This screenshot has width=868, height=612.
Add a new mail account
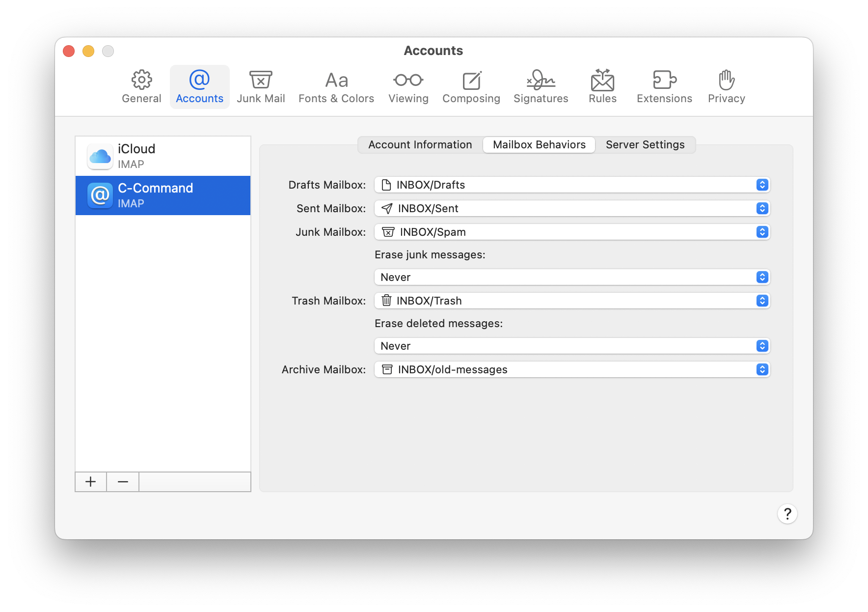(90, 482)
